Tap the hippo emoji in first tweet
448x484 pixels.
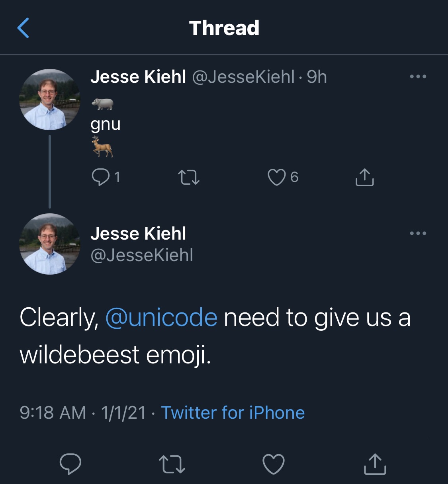click(102, 104)
